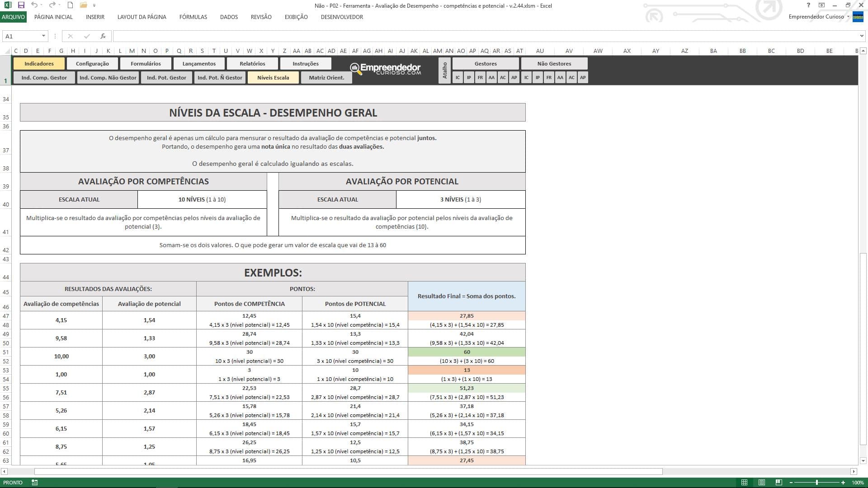Click Matriz Orient. indicator tab
The height and width of the screenshot is (488, 868).
(326, 77)
